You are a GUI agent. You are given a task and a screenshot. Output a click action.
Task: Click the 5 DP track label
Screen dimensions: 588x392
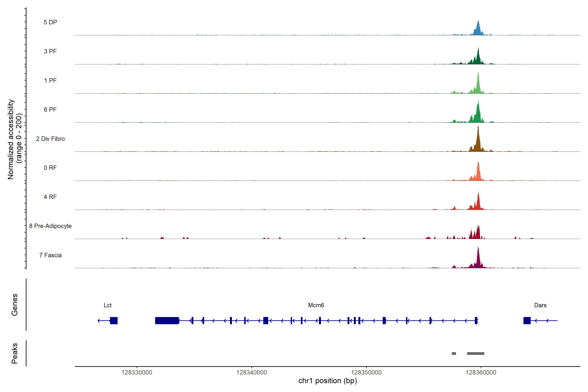click(50, 22)
